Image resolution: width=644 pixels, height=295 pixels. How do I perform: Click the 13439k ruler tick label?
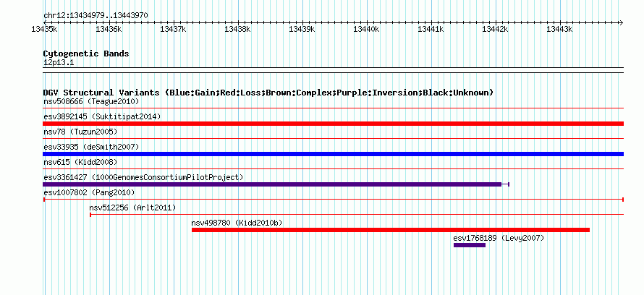302,29
